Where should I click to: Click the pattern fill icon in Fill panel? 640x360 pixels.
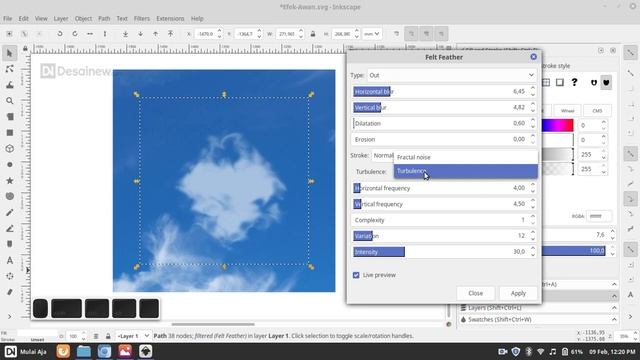pos(546,82)
